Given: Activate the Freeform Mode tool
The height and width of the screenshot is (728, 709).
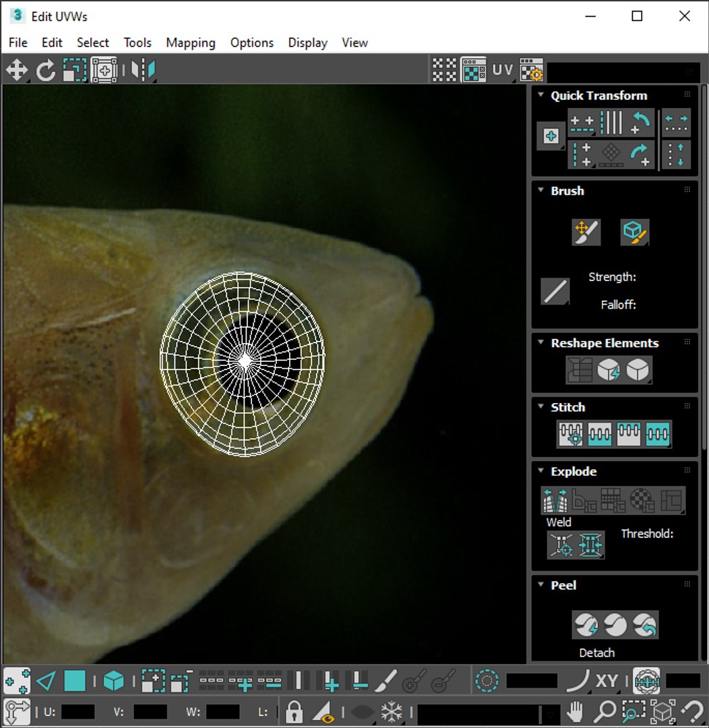Looking at the screenshot, I should [x=104, y=71].
